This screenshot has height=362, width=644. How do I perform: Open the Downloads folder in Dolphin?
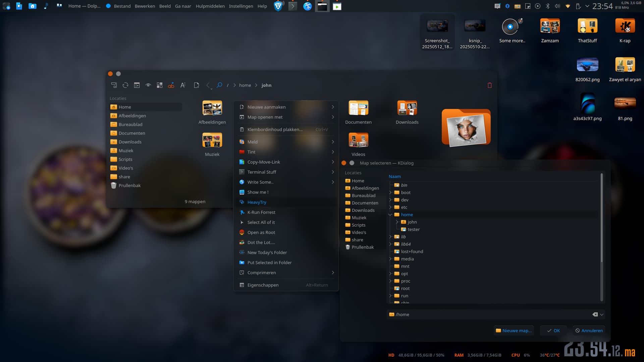(407, 112)
